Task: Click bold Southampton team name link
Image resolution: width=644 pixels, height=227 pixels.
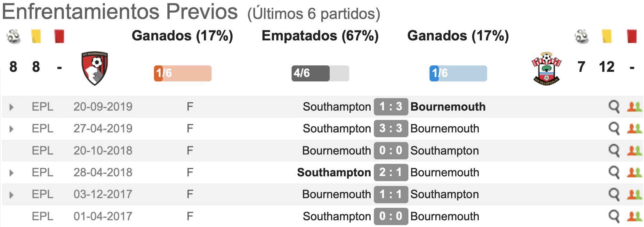Action: 334,172
